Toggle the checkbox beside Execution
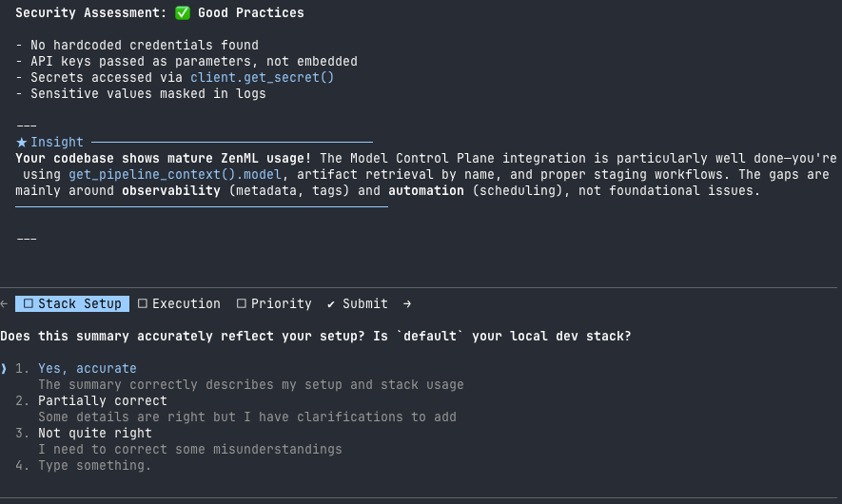 click(143, 303)
